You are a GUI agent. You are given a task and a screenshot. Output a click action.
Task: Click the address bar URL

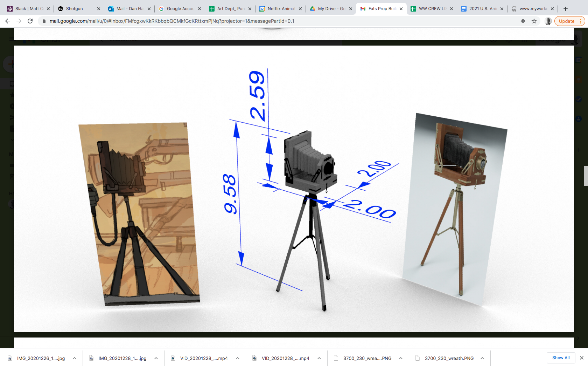(172, 21)
